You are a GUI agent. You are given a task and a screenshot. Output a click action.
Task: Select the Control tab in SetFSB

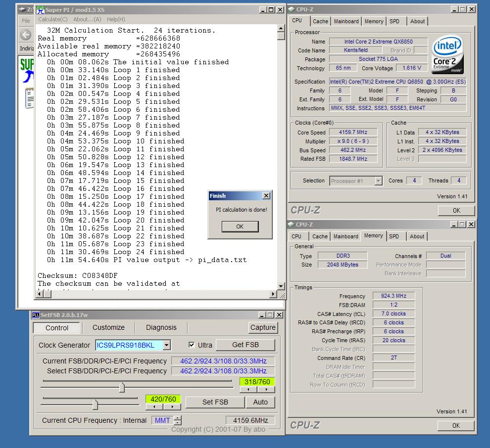[x=56, y=328]
